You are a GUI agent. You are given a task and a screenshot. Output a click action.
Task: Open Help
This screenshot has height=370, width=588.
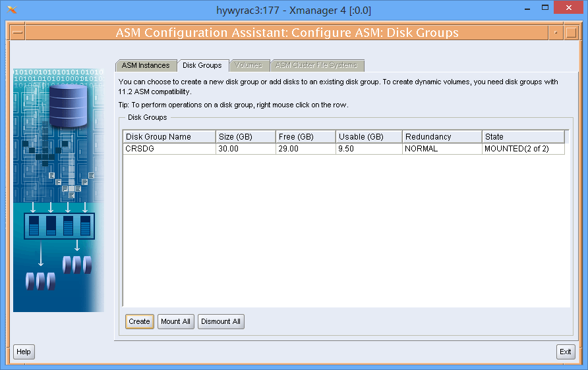(24, 352)
